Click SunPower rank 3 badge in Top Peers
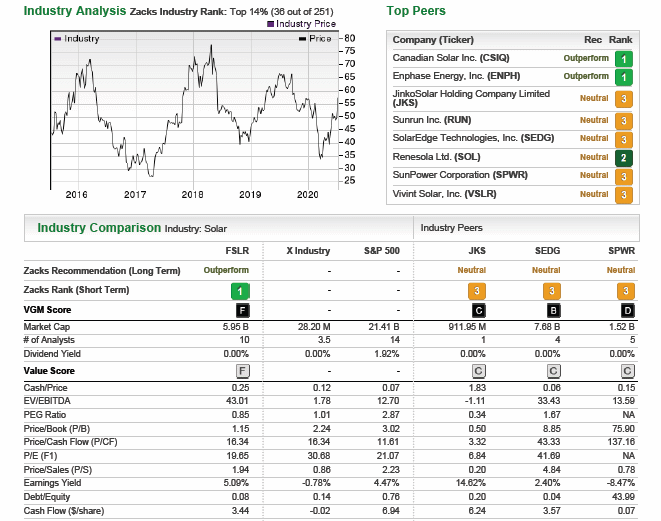This screenshot has width=661, height=521. 623,177
